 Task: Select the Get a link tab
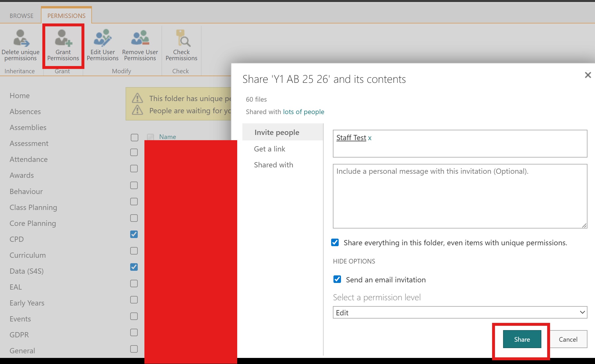[x=269, y=149]
